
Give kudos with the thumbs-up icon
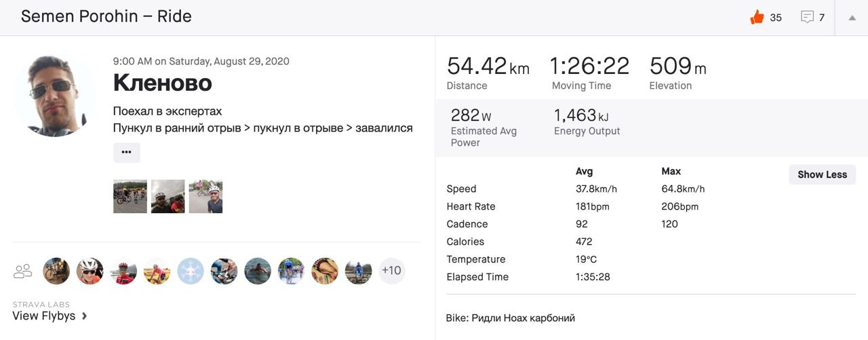click(x=757, y=17)
